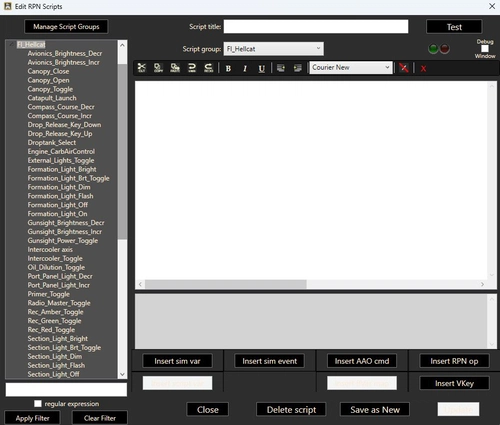Select Primer_Toggle script

click(49, 294)
